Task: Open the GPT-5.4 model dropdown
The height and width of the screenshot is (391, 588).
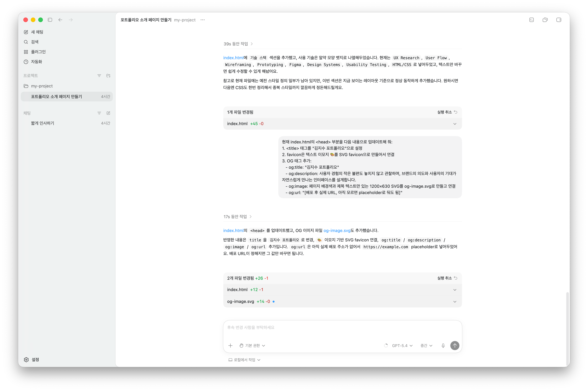Action: [402, 345]
